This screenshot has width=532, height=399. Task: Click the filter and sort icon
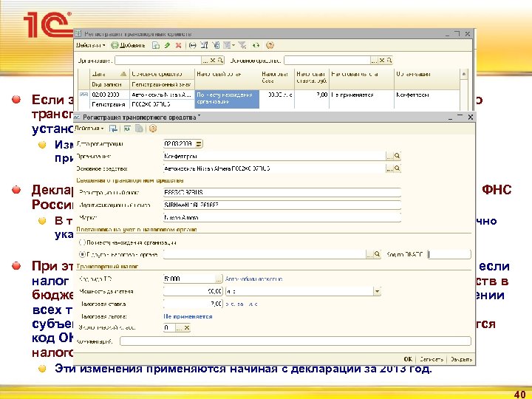tap(204, 45)
